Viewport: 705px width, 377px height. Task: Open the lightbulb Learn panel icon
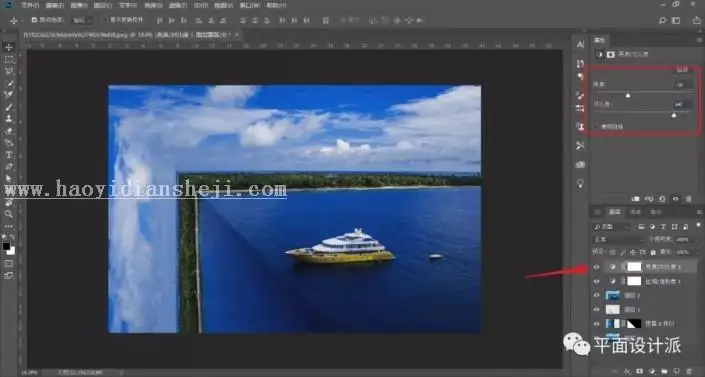(580, 183)
